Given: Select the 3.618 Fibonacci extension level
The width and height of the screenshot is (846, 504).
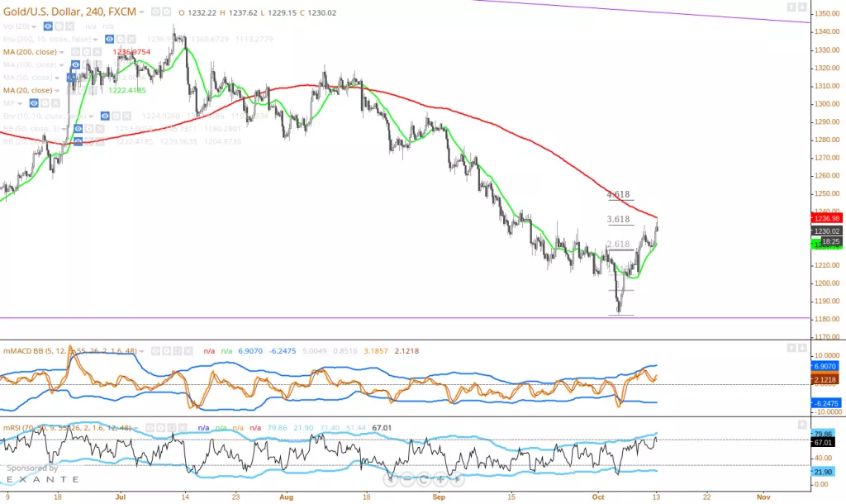Looking at the screenshot, I should click(618, 220).
